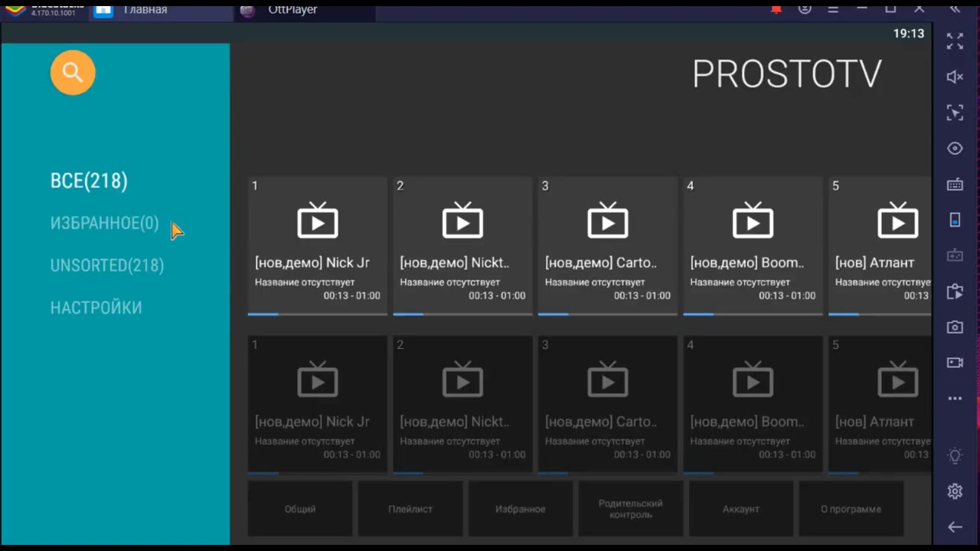Open the orange search button
Image resolution: width=980 pixels, height=551 pixels.
point(73,73)
